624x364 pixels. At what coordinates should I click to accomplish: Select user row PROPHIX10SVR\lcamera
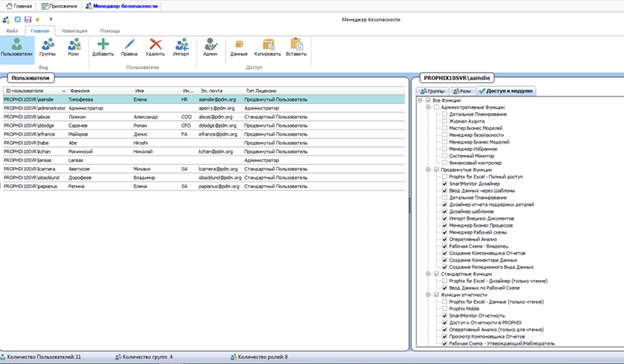click(204, 169)
